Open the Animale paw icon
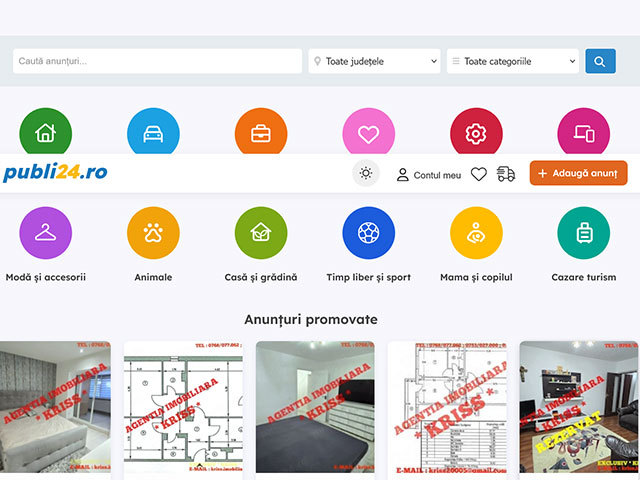 (x=153, y=233)
